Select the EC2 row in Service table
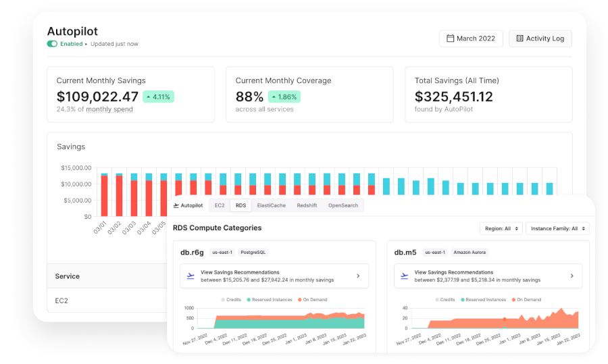608x364 pixels. pyautogui.click(x=107, y=301)
